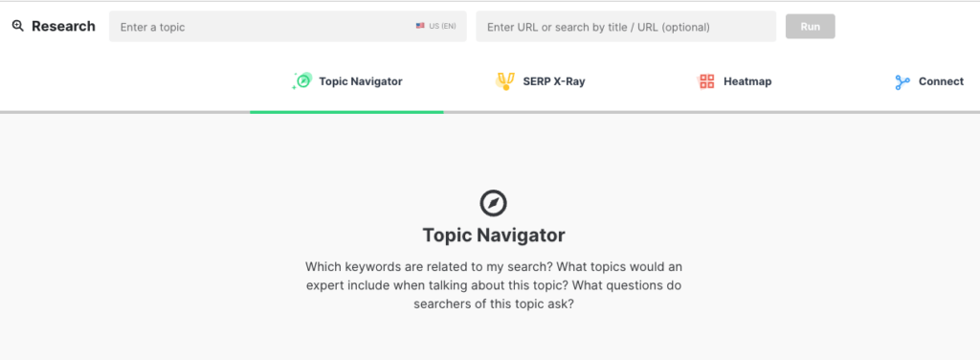The image size is (980, 360).
Task: Click the Research magnifier icon
Action: point(17,26)
